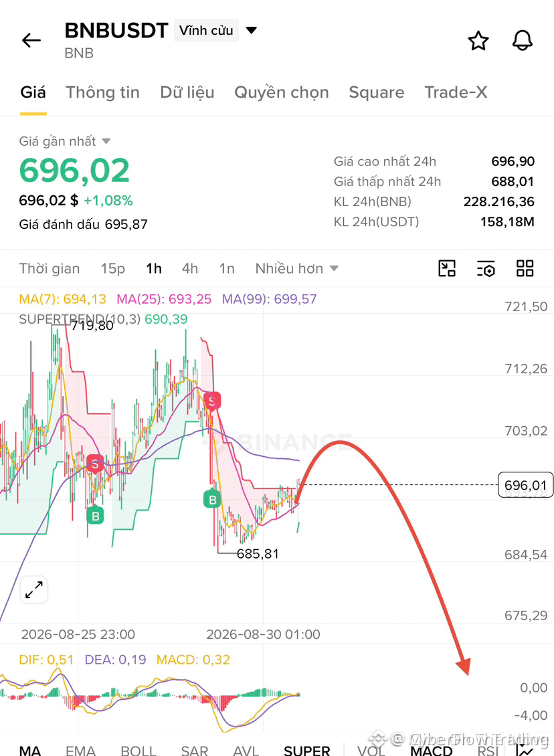This screenshot has height=756, width=554.
Task: Open price alert bell icon
Action: (522, 41)
